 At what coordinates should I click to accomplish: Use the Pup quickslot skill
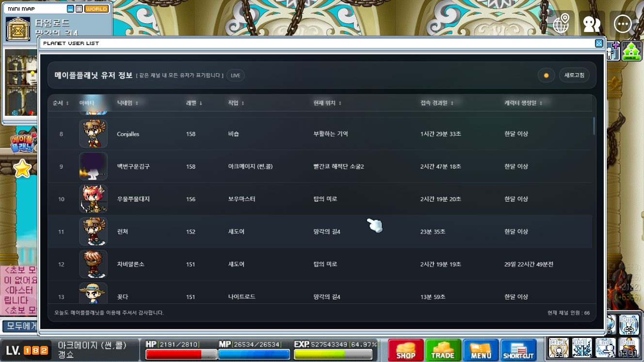click(629, 325)
